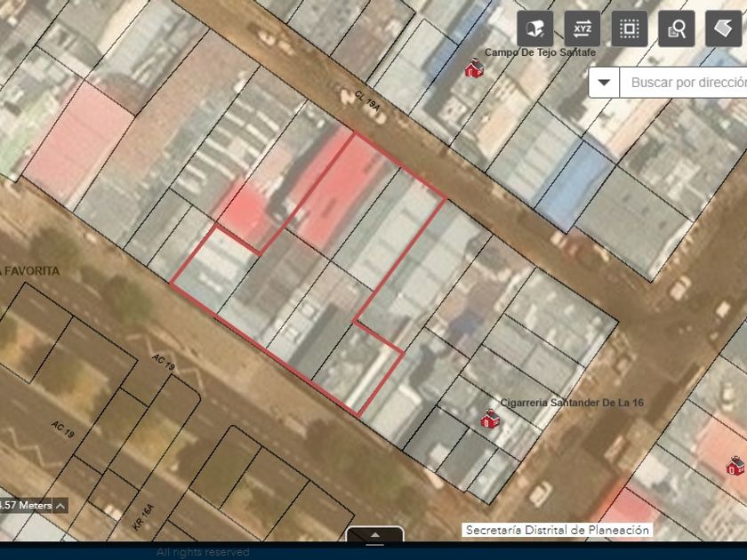The height and width of the screenshot is (560, 747).
Task: Click the red house marker at right edge
Action: pyautogui.click(x=735, y=466)
